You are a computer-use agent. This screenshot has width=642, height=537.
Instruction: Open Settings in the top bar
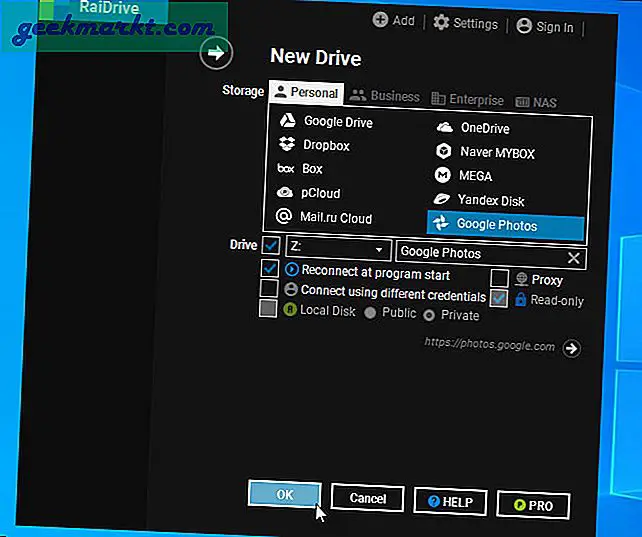click(465, 24)
